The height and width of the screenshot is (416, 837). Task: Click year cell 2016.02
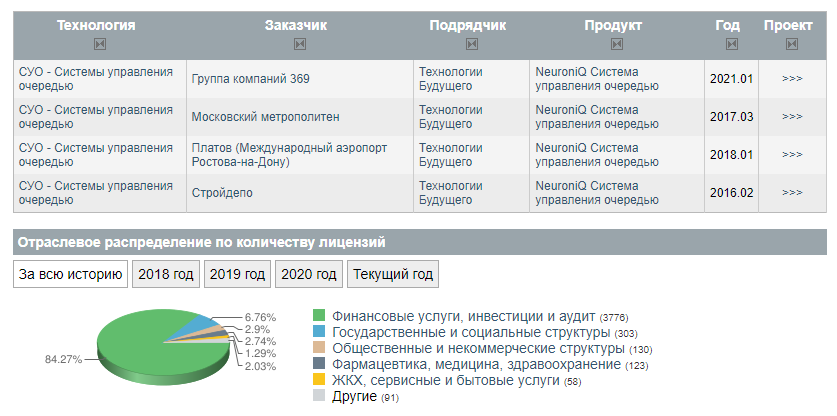tap(731, 193)
